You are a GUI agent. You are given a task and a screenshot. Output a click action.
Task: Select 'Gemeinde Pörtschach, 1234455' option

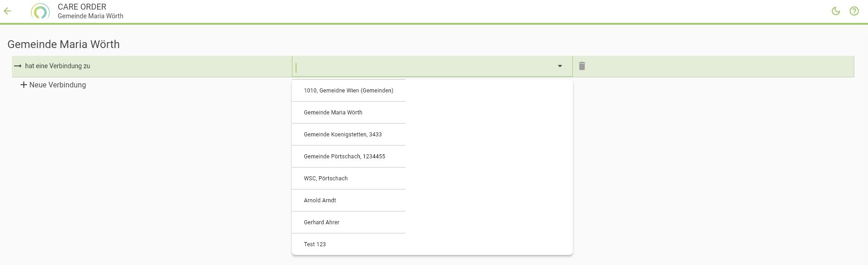[x=344, y=157]
